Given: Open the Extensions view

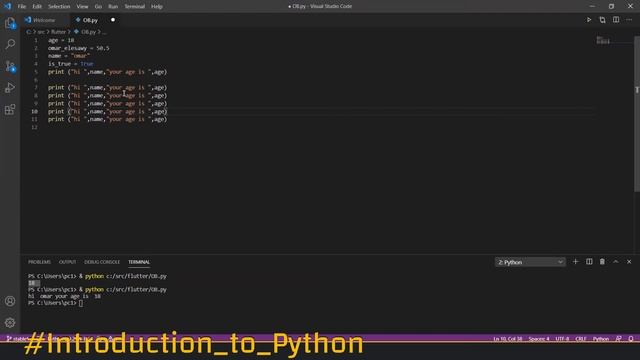Looking at the screenshot, I should pyautogui.click(x=10, y=109).
